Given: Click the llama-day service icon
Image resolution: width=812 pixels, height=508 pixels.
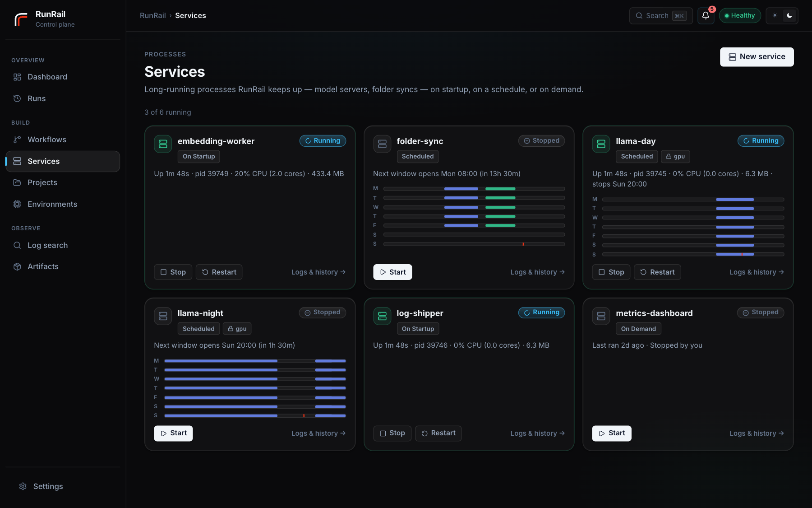Looking at the screenshot, I should tap(601, 144).
